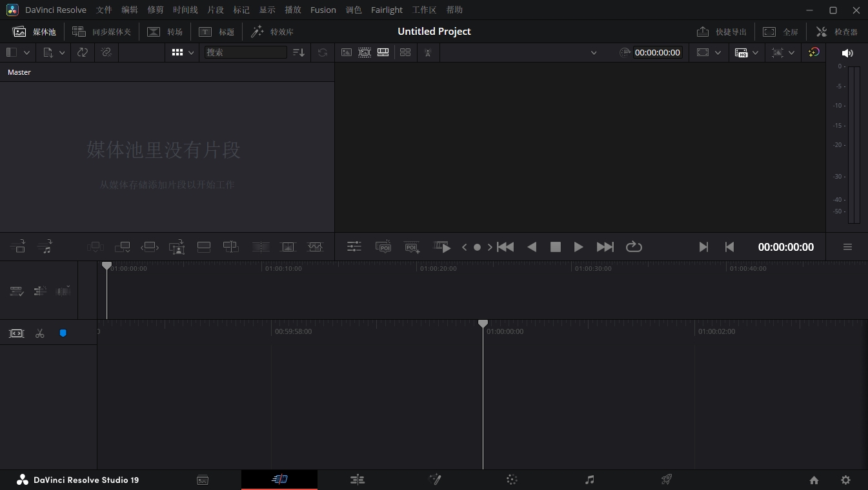This screenshot has height=490, width=868.
Task: Click the 快捷导出 quick export button
Action: click(722, 32)
